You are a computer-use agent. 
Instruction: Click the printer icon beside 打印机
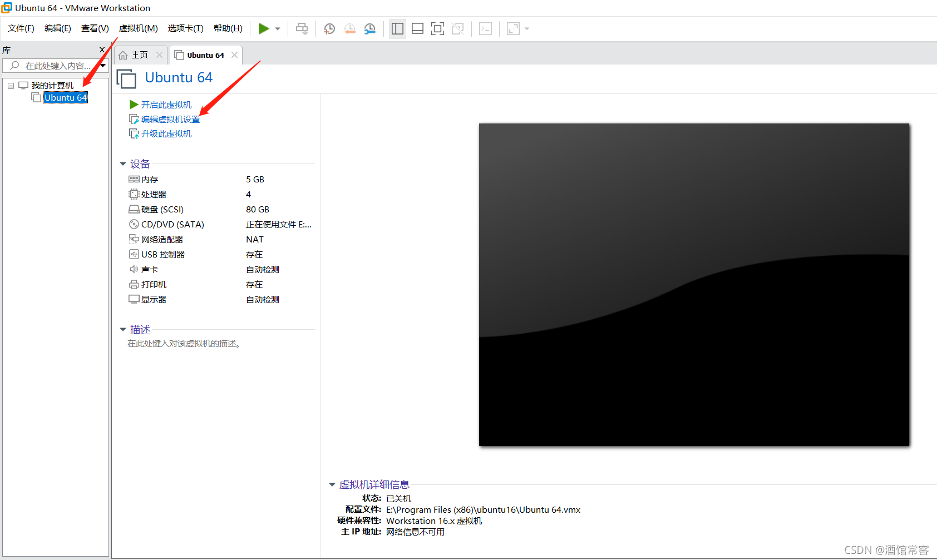[x=134, y=284]
